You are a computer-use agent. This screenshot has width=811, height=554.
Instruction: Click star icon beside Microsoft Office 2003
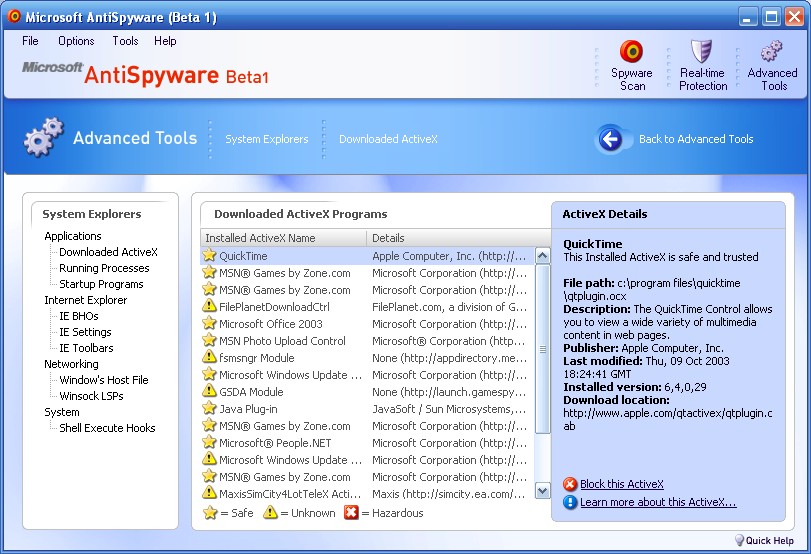coord(209,323)
